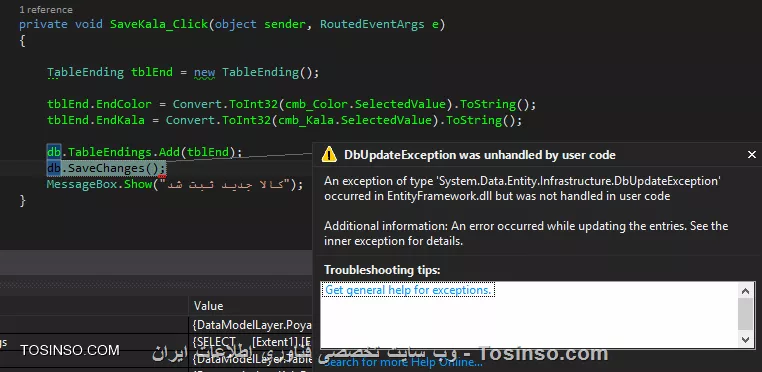Click SaveKala_Click method name
The width and height of the screenshot is (762, 372).
point(159,24)
